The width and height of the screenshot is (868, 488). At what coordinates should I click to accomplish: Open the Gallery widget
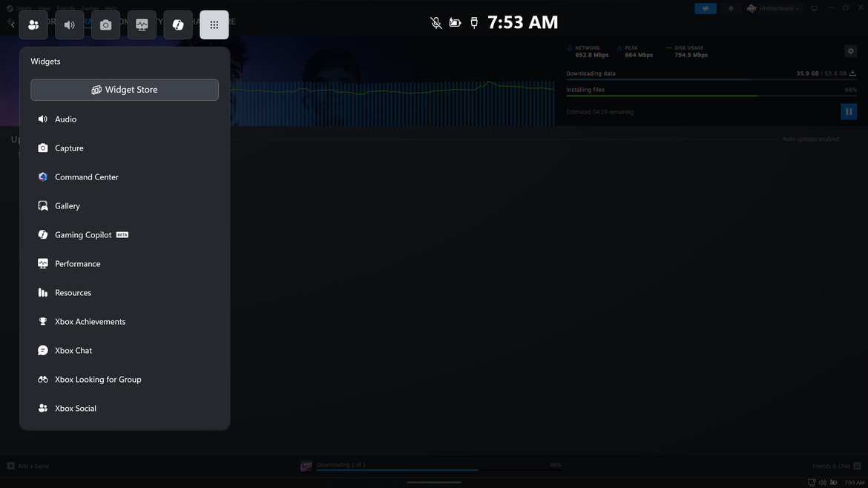tap(67, 206)
